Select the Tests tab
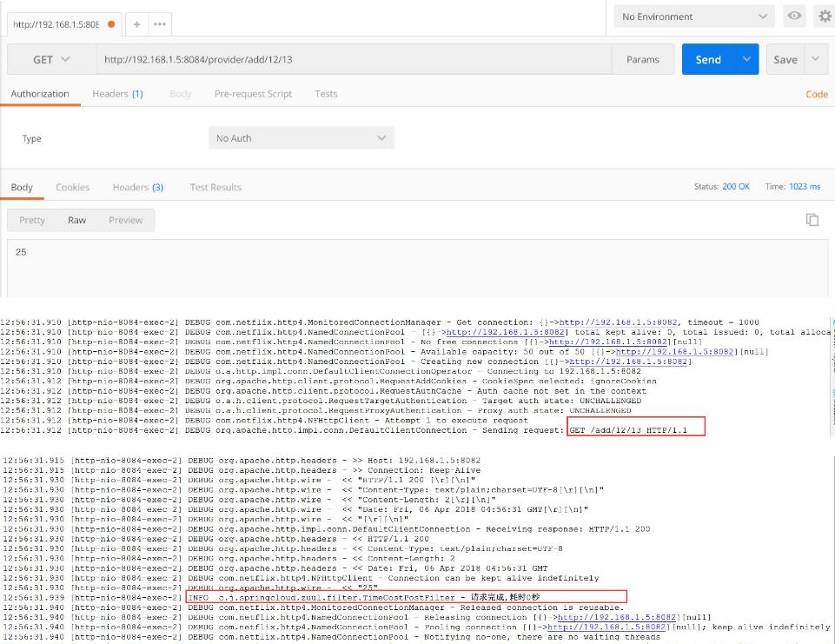 coord(326,94)
